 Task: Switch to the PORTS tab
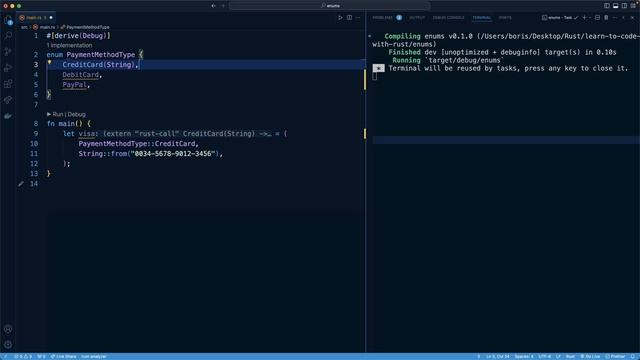click(505, 18)
